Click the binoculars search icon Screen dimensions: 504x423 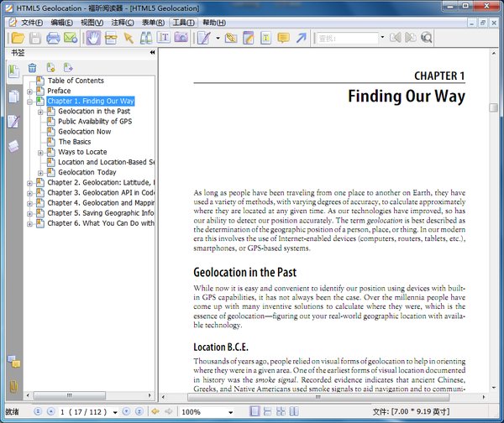point(146,38)
